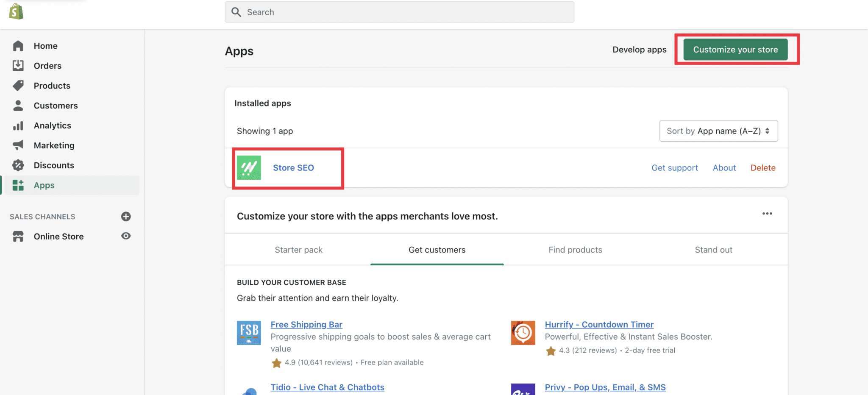Viewport: 868px width, 395px height.
Task: Open Analytics in the sidebar
Action: (53, 125)
